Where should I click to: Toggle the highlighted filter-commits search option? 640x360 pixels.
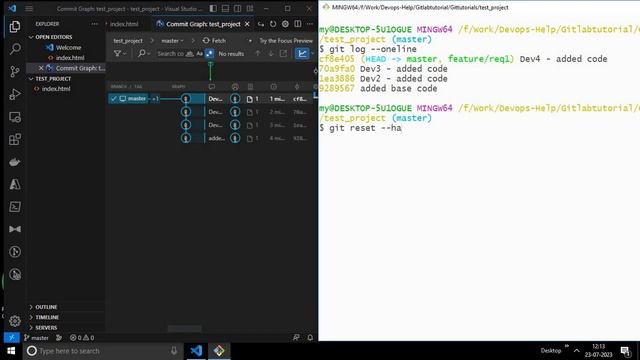[x=209, y=53]
